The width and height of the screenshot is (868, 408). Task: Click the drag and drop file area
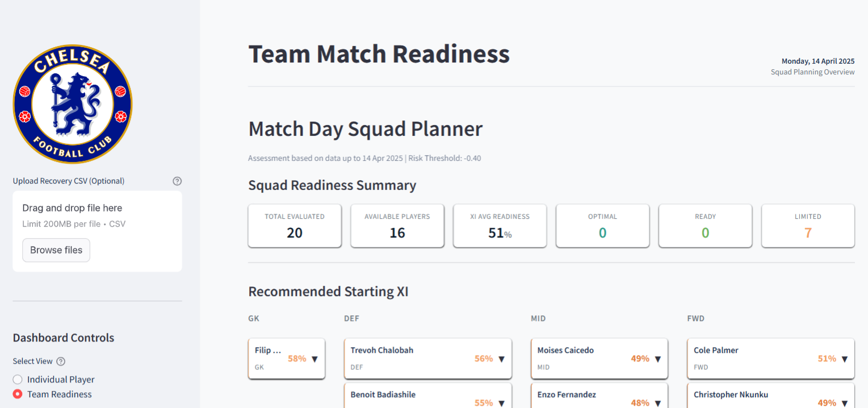click(x=97, y=231)
